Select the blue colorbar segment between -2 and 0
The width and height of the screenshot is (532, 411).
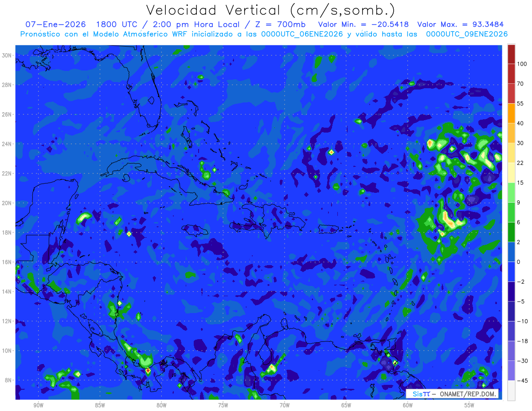511,271
